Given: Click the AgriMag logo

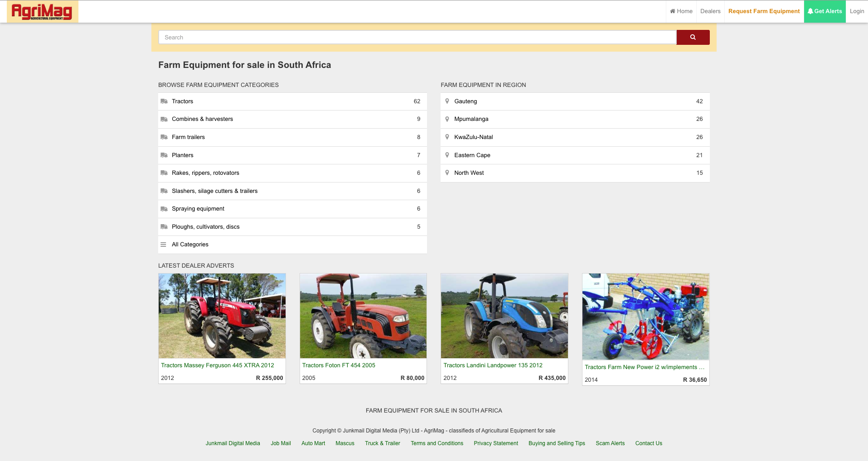Looking at the screenshot, I should 43,11.
